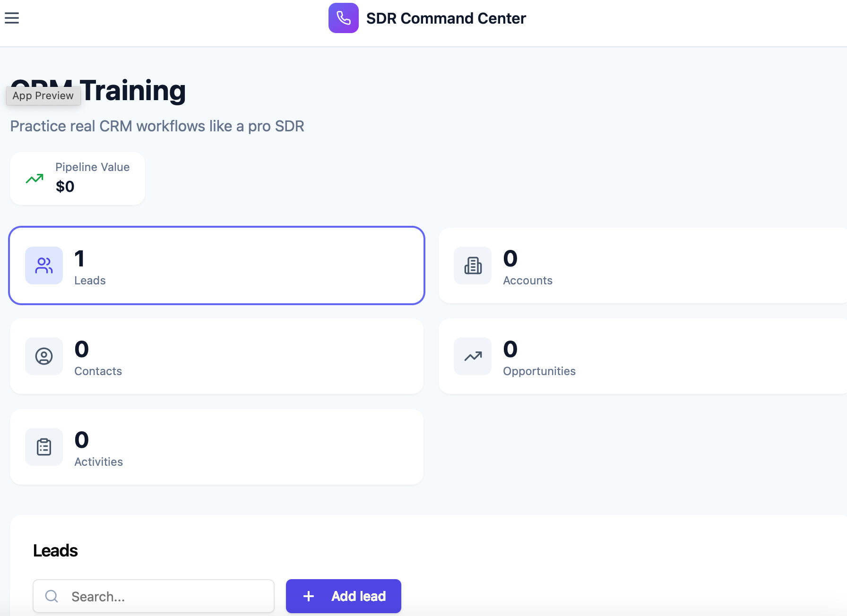Open the hamburger navigation menu
The width and height of the screenshot is (847, 616).
pos(11,18)
